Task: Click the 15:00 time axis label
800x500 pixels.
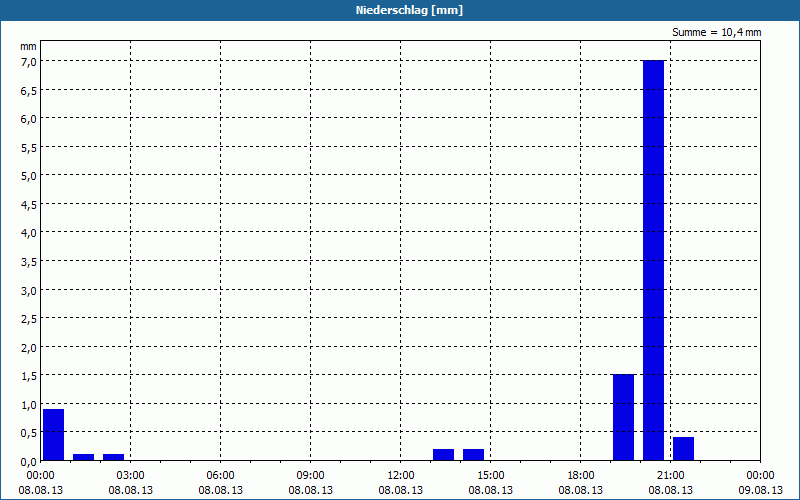Action: 491,476
